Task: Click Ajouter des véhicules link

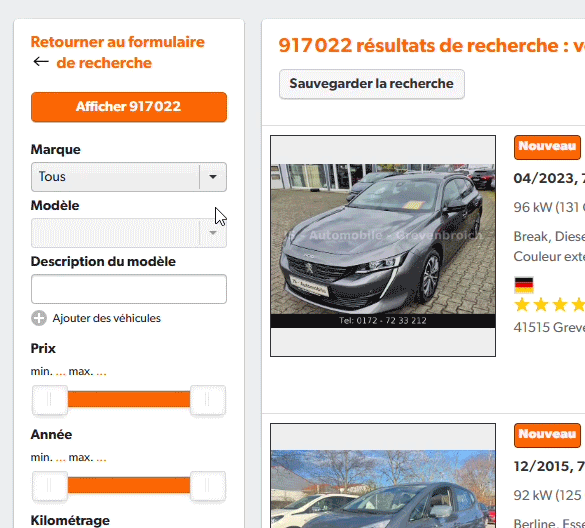Action: pos(106,318)
